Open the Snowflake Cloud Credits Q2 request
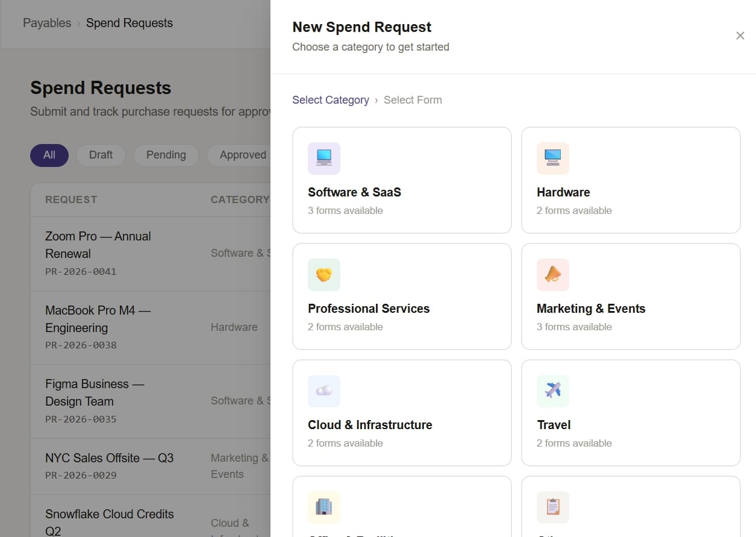 click(109, 523)
